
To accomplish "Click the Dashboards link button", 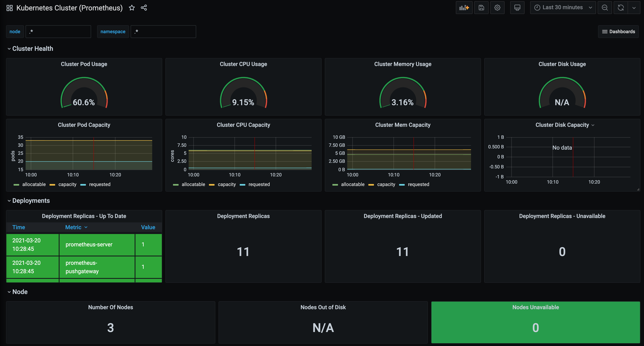I will tap(618, 32).
